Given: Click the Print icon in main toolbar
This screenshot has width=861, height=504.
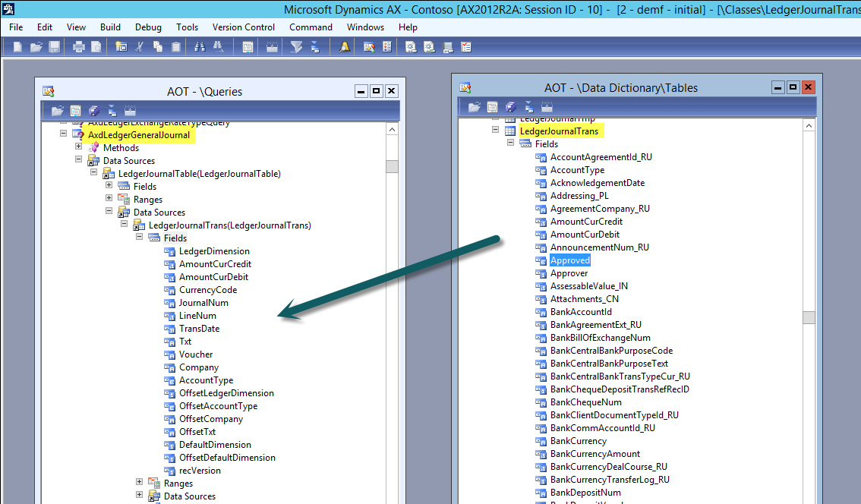Looking at the screenshot, I should coord(78,47).
